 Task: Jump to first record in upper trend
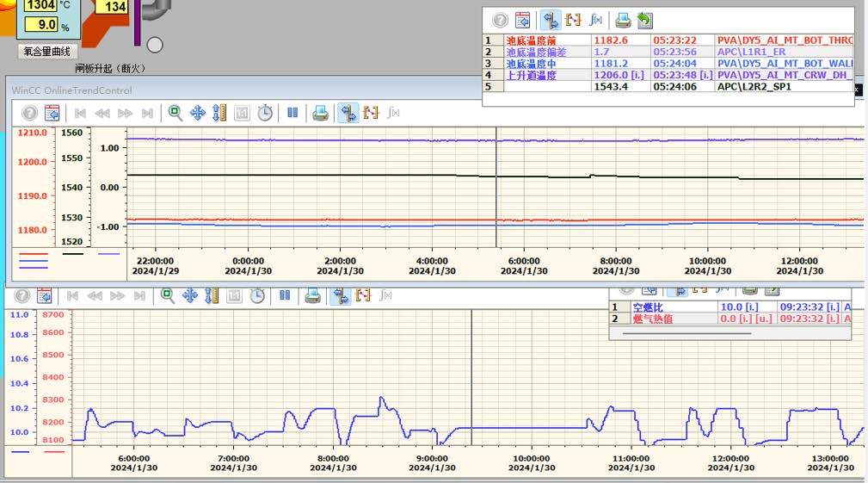[x=80, y=113]
